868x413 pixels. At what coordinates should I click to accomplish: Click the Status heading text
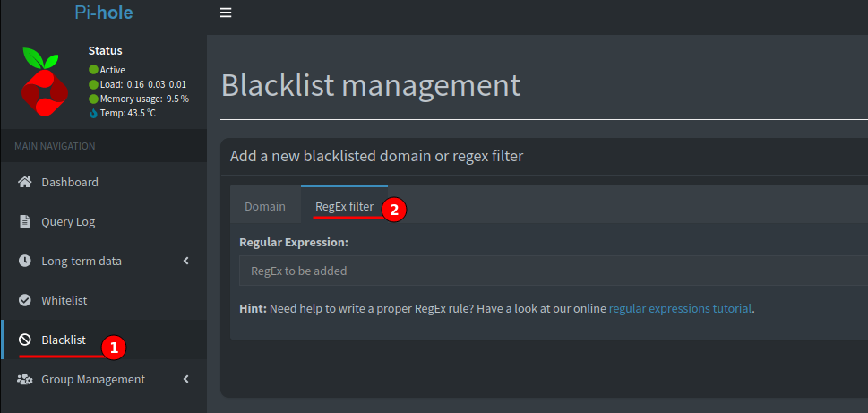105,51
